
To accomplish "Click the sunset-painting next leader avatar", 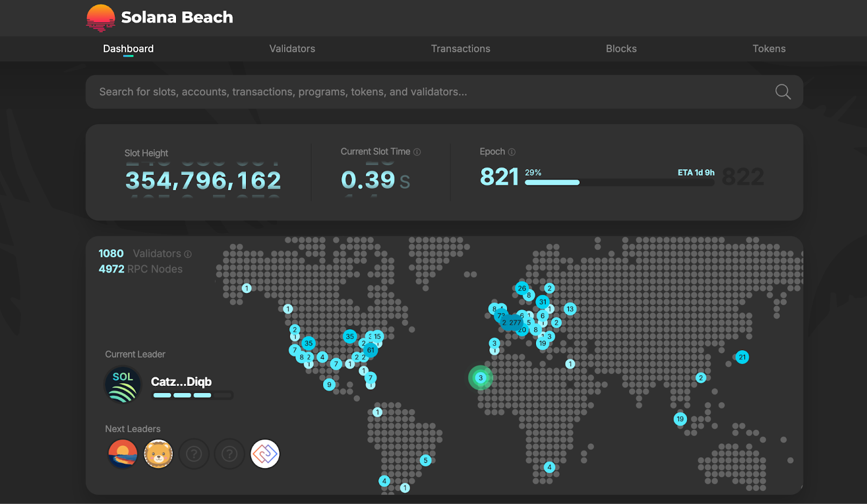I will 122,454.
